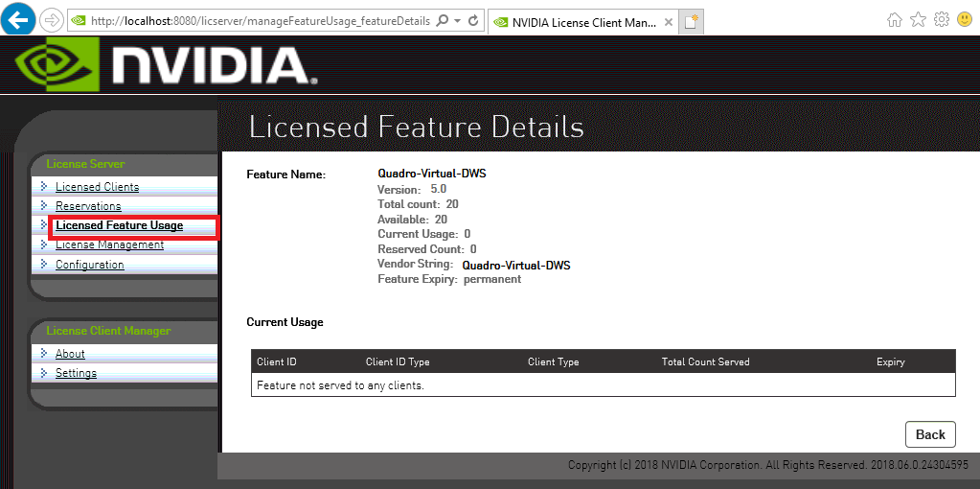
Task: Open the browser home page icon
Action: coord(895,19)
